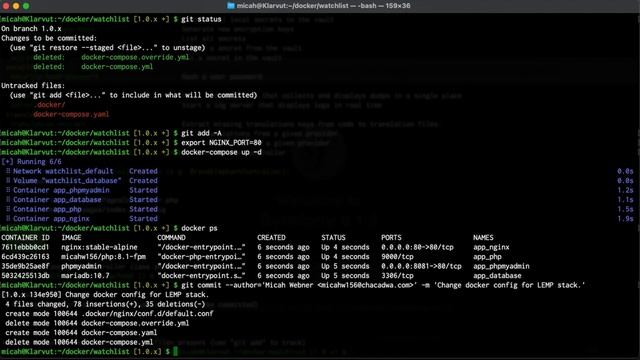Click 'NAMES' column header
640x360 pixels.
[x=483, y=238]
